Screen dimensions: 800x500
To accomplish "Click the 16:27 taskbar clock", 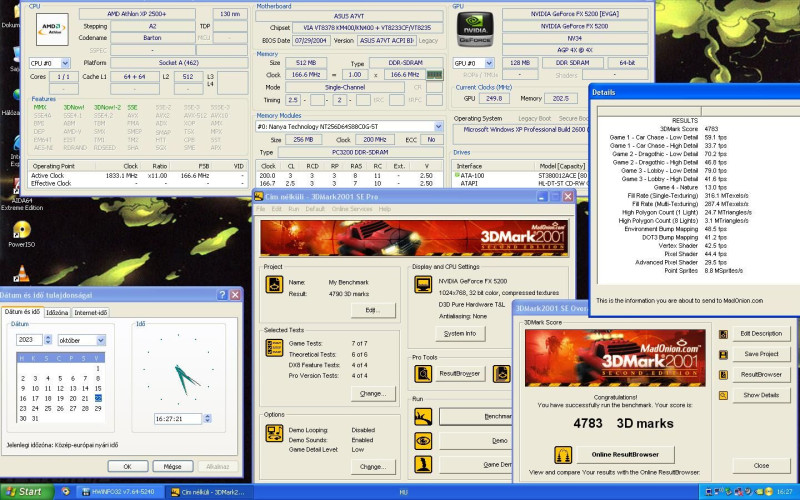I will [785, 492].
